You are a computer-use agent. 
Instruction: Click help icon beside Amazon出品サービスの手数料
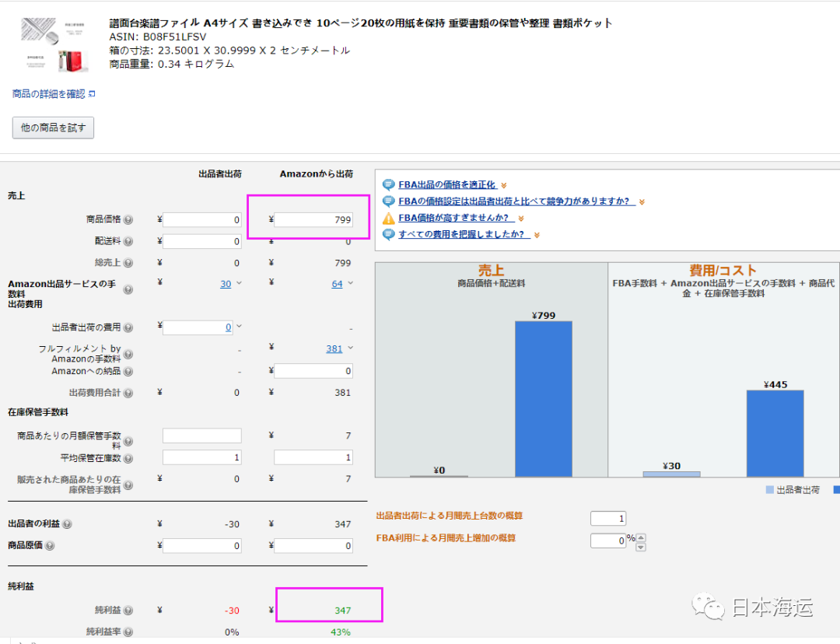[128, 290]
